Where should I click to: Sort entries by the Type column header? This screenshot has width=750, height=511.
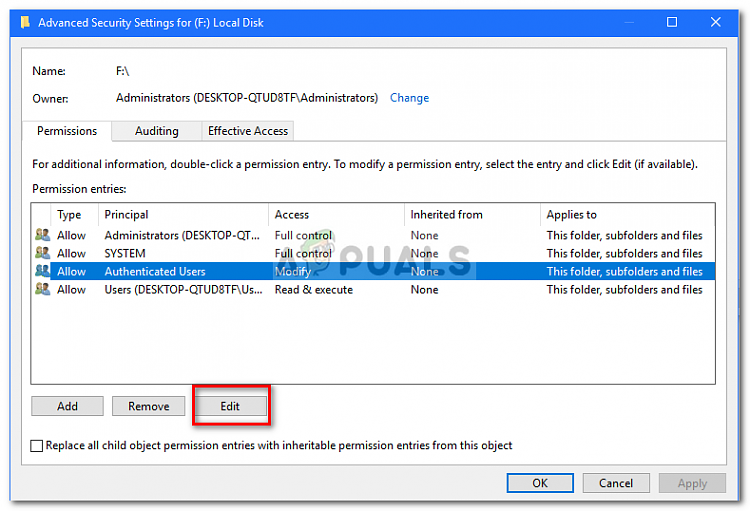(74, 215)
